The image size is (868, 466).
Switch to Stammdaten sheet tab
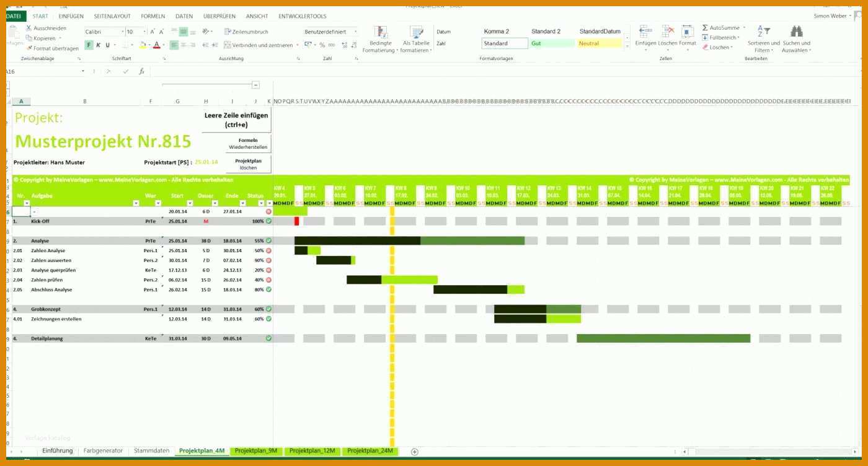pyautogui.click(x=151, y=451)
